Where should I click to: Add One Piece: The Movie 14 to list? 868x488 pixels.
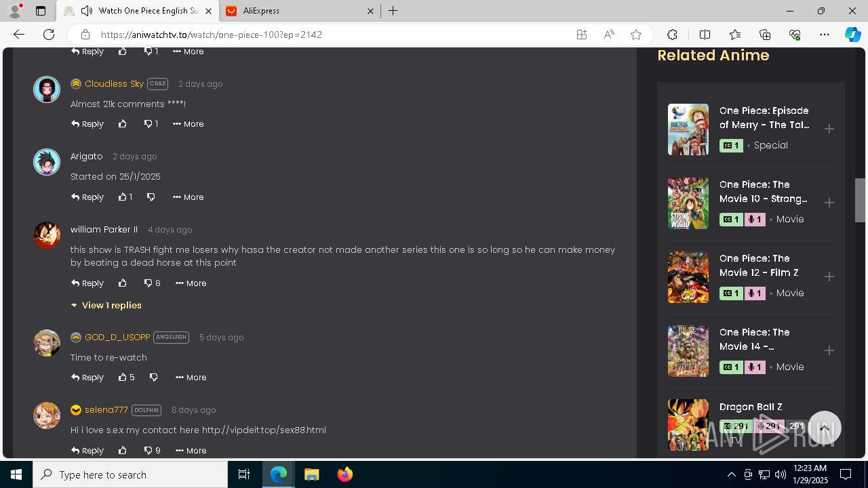pos(829,350)
